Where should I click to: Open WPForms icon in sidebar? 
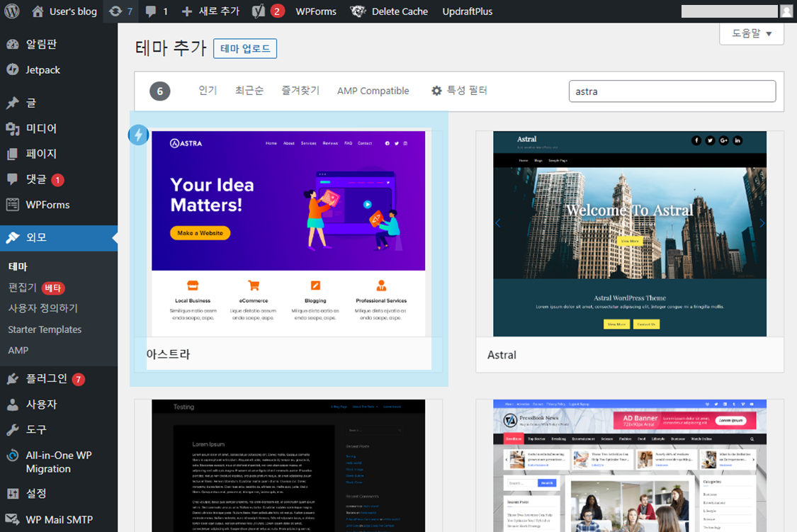tap(13, 205)
